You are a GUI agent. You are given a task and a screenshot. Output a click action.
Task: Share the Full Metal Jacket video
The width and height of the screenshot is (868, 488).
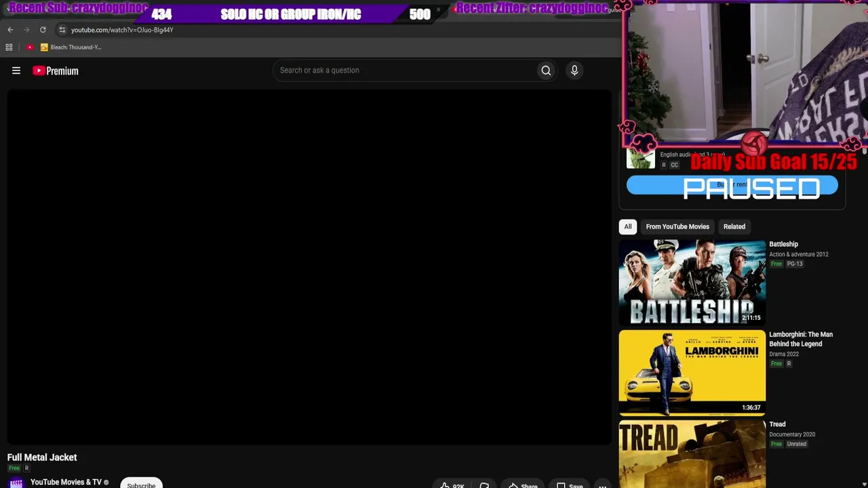pyautogui.click(x=522, y=485)
